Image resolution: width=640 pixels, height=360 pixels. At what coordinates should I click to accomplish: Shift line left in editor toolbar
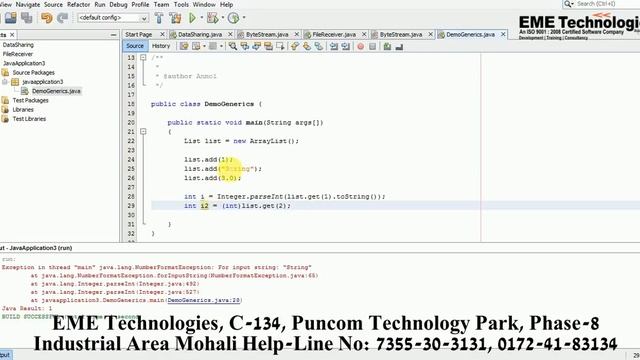pyautogui.click(x=334, y=47)
